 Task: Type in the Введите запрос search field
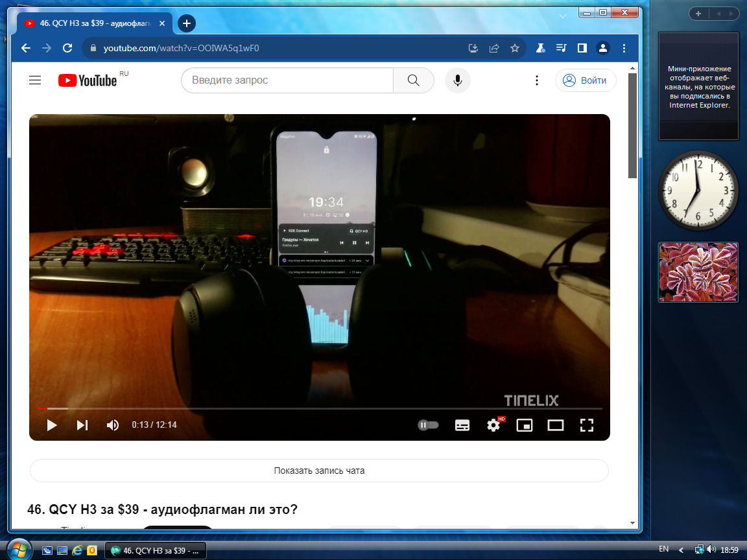(287, 80)
